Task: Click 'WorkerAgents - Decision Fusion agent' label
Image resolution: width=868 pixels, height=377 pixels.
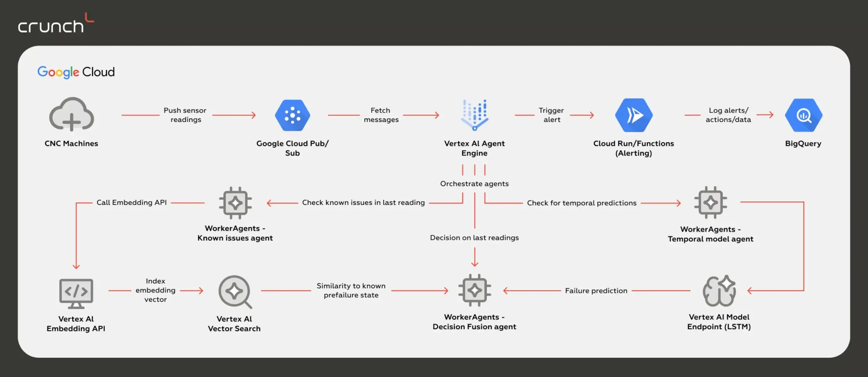Action: [x=475, y=322]
